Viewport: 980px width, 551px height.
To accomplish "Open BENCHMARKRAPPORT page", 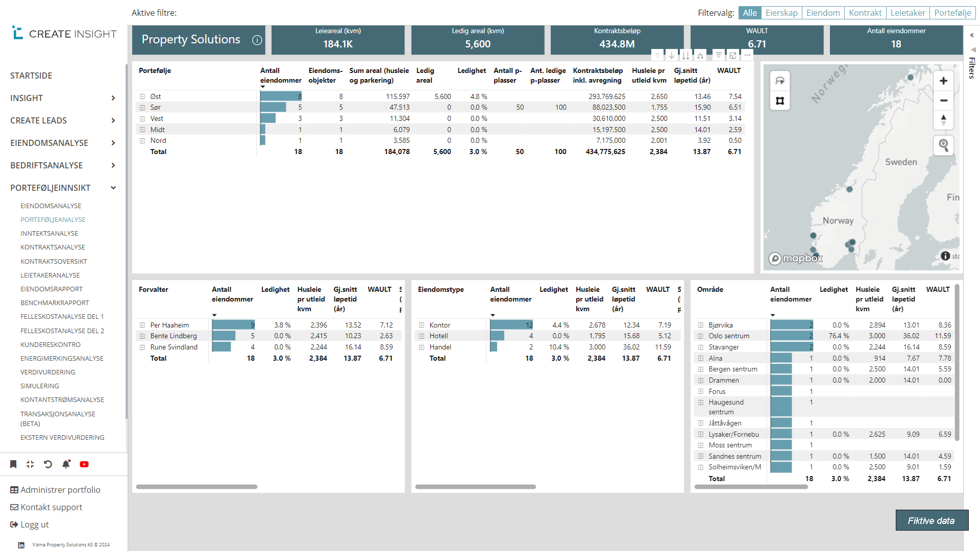I will [x=55, y=303].
